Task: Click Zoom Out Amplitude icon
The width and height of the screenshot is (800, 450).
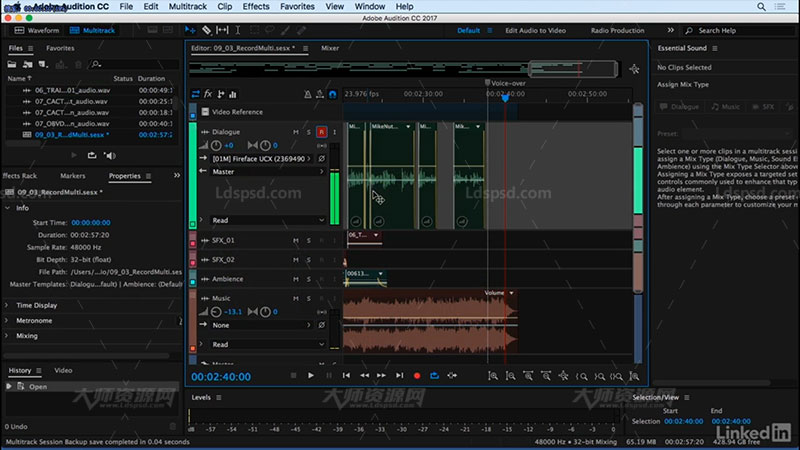Action: tap(510, 376)
